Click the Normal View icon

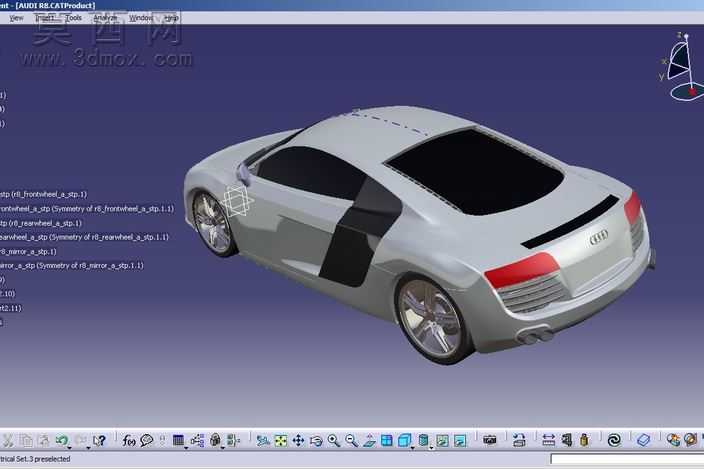click(x=369, y=441)
